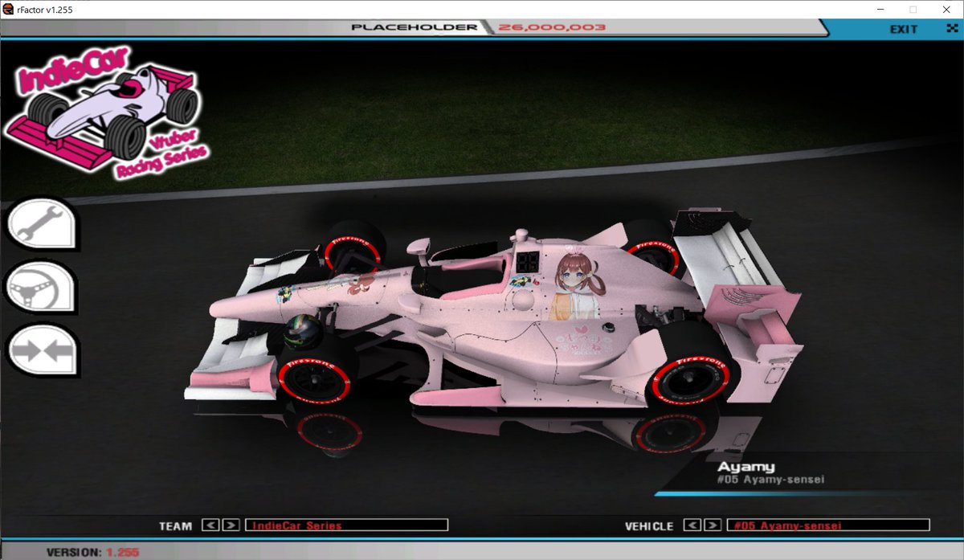Screen dimensions: 964x560
Task: Open the steering wheel controls icon
Action: pos(41,287)
